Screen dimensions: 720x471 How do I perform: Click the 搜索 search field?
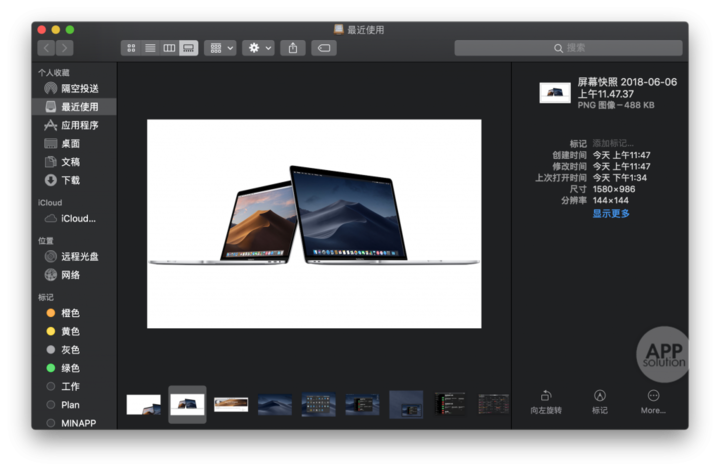568,48
